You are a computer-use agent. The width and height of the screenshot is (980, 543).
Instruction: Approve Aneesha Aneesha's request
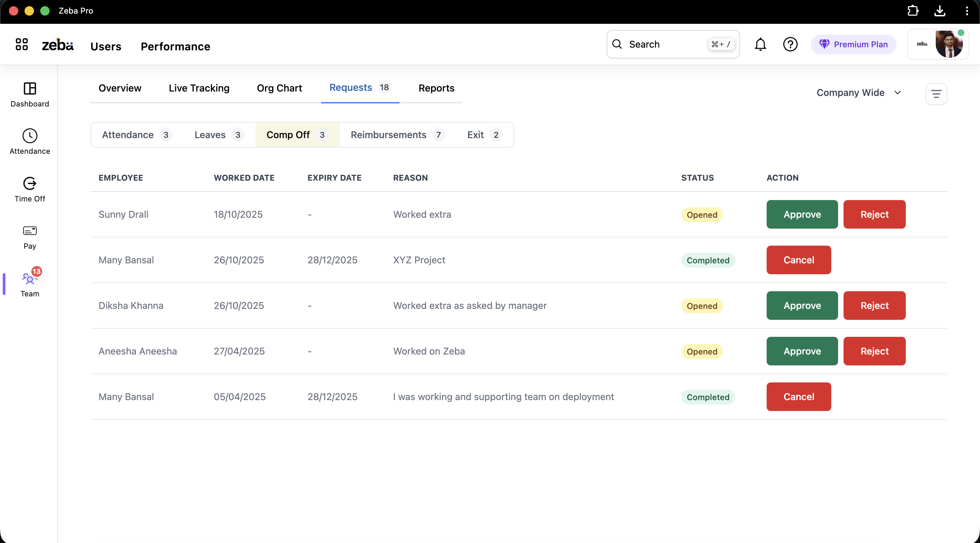[802, 351]
